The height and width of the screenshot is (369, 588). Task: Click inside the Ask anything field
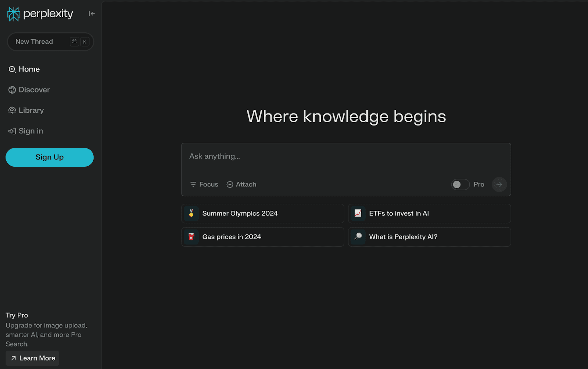[346, 156]
